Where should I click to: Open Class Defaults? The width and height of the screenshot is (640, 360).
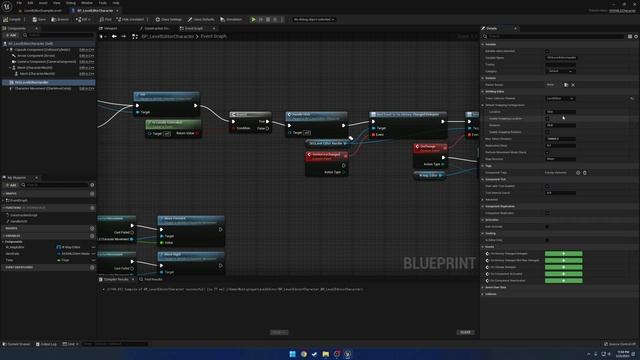(201, 19)
